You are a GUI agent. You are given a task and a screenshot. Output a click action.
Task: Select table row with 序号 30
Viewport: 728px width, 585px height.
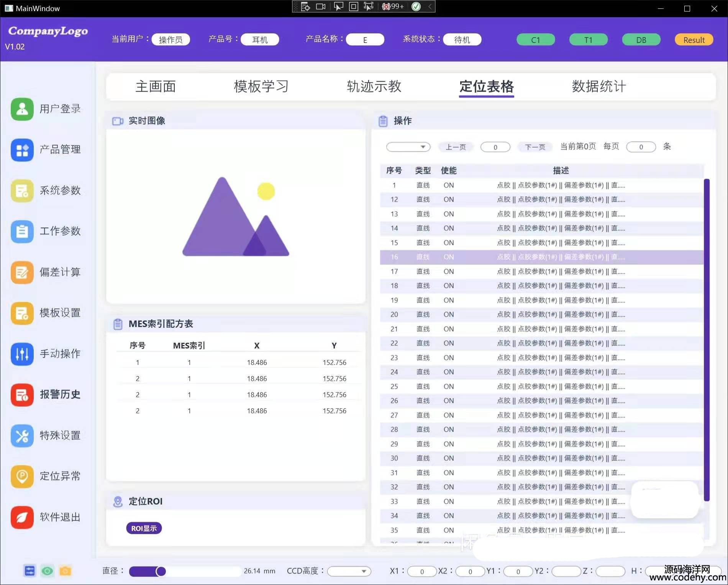[x=542, y=458]
